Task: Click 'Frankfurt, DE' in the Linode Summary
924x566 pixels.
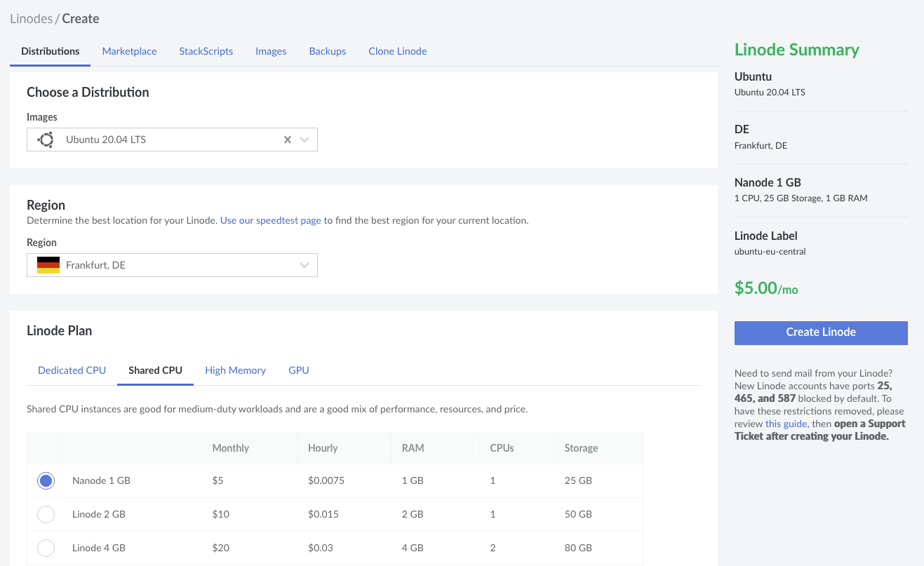Action: [x=761, y=146]
